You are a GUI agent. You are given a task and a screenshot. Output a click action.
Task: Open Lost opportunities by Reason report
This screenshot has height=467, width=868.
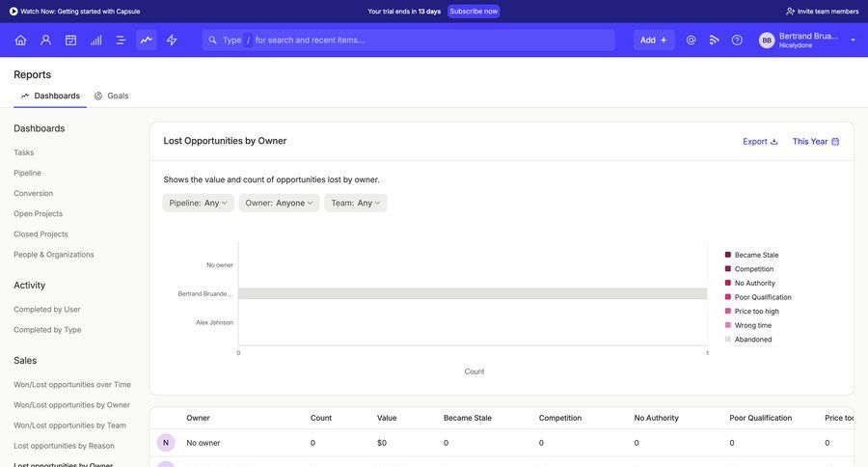(64, 446)
